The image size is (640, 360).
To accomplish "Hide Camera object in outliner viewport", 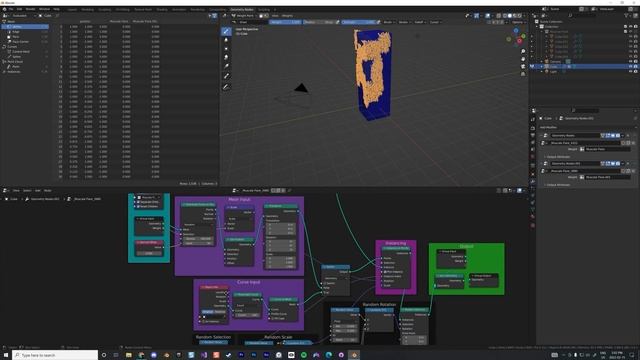I will [x=631, y=61].
